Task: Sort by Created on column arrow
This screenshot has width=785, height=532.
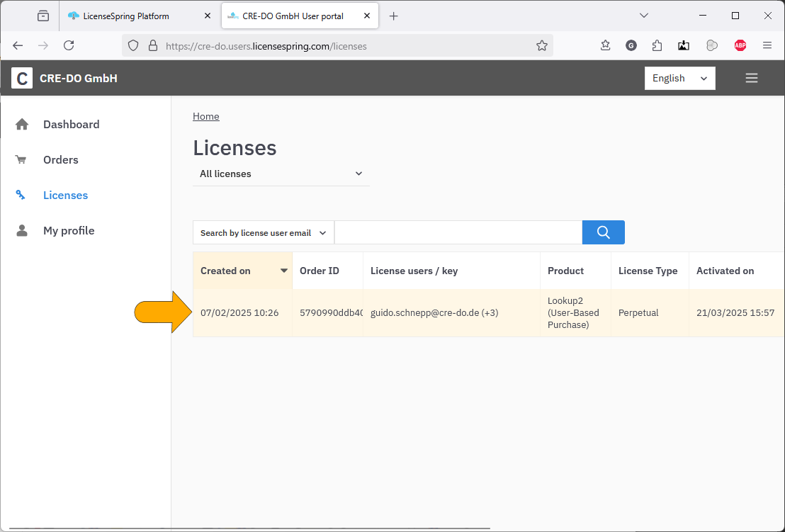Action: [x=284, y=271]
